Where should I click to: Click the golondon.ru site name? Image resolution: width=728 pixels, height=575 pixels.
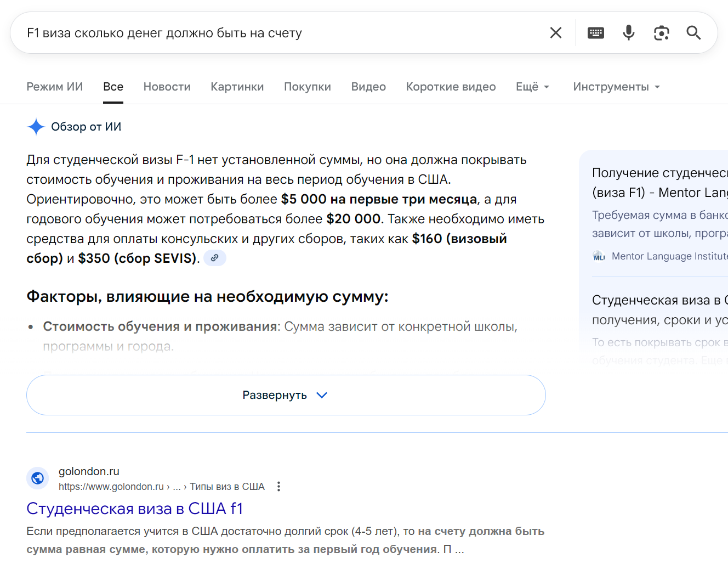(89, 471)
